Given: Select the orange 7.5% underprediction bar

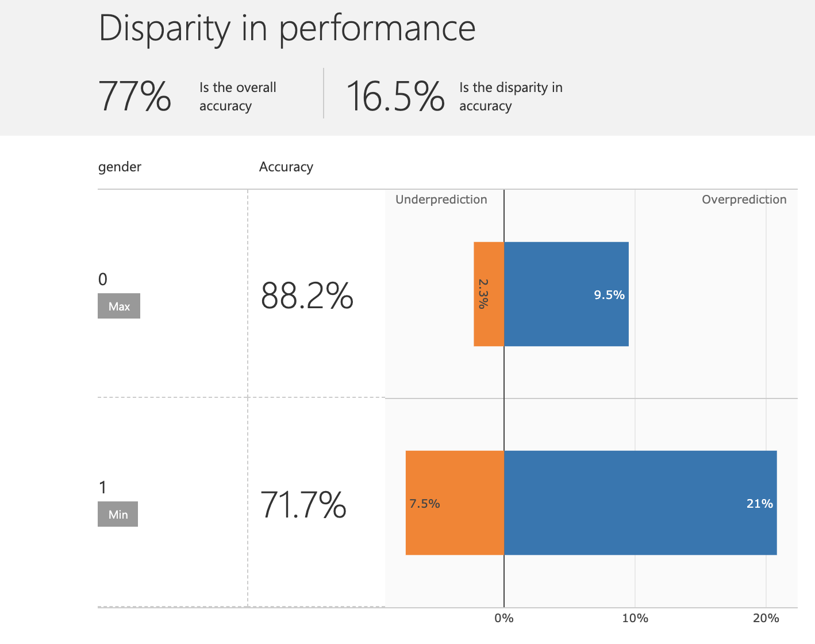Looking at the screenshot, I should tap(455, 503).
